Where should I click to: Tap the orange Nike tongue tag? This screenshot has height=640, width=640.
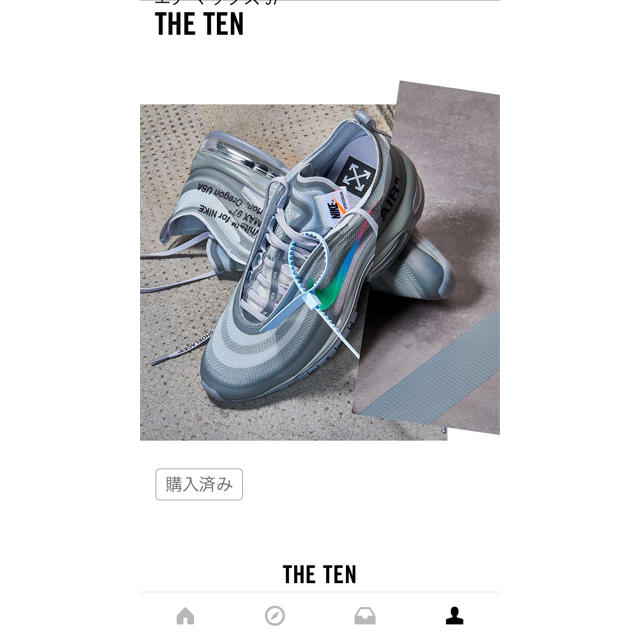click(331, 207)
